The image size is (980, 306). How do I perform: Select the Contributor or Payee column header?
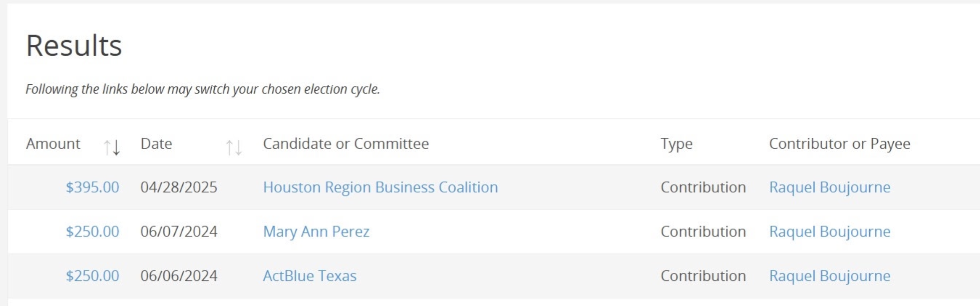click(x=839, y=144)
